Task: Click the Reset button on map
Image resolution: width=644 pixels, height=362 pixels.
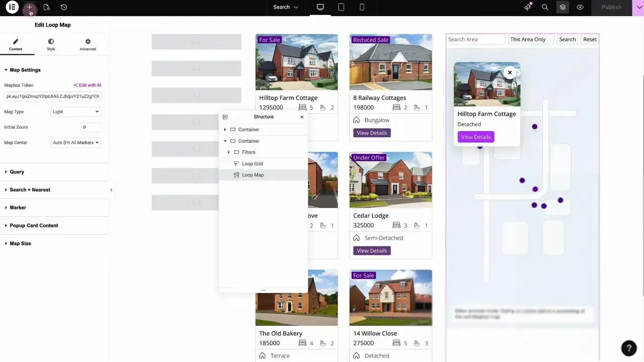Action: coord(590,39)
